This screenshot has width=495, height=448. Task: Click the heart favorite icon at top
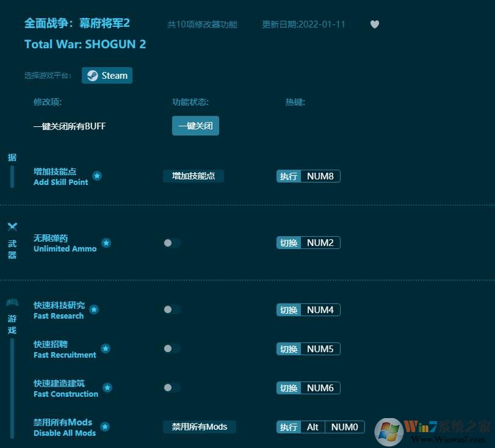point(374,24)
